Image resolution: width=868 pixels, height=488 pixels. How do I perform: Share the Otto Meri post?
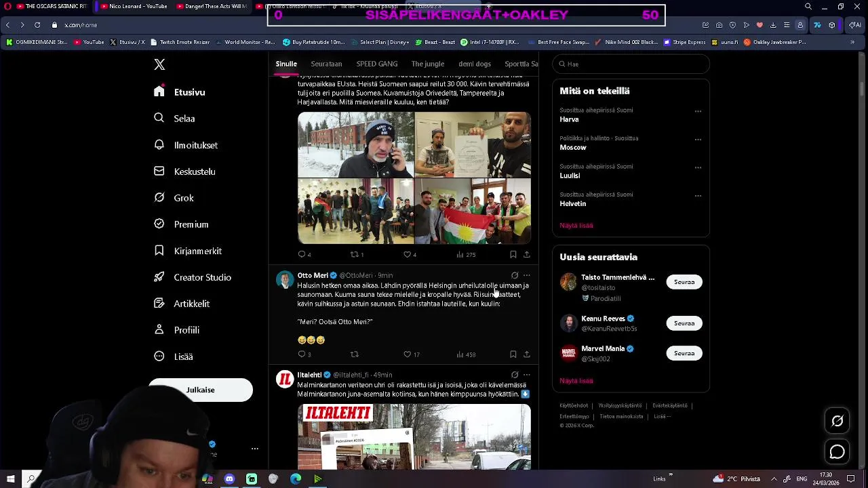526,354
